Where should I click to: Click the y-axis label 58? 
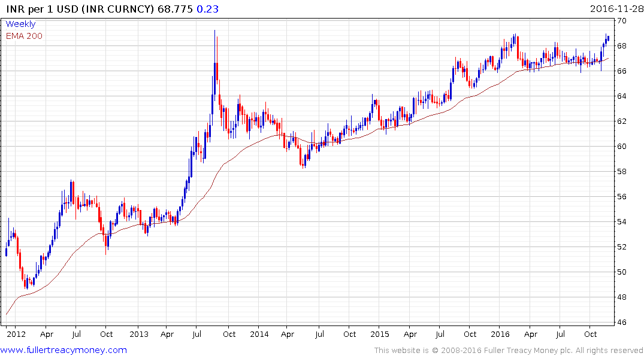click(621, 172)
